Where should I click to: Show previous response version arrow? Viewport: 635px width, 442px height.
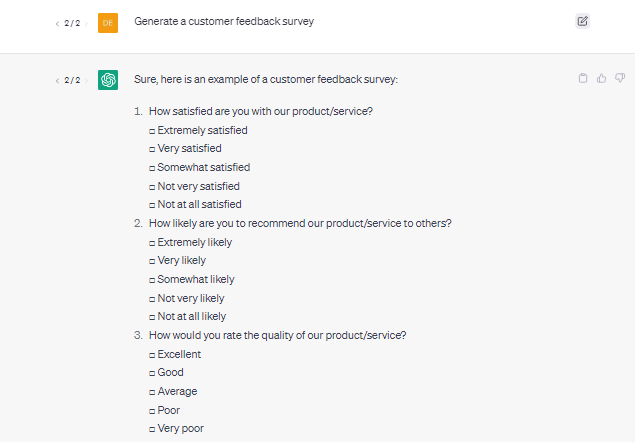57,81
